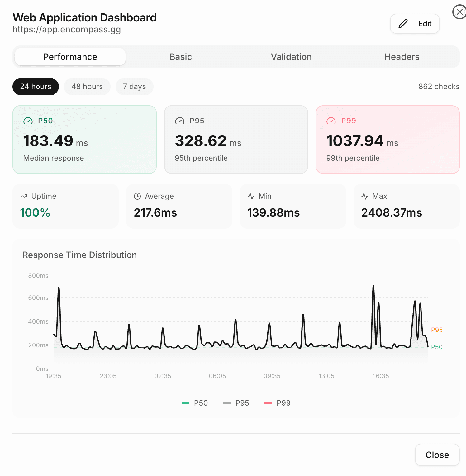This screenshot has height=476, width=466.
Task: Close the dashboard with the X icon
Action: [x=459, y=12]
